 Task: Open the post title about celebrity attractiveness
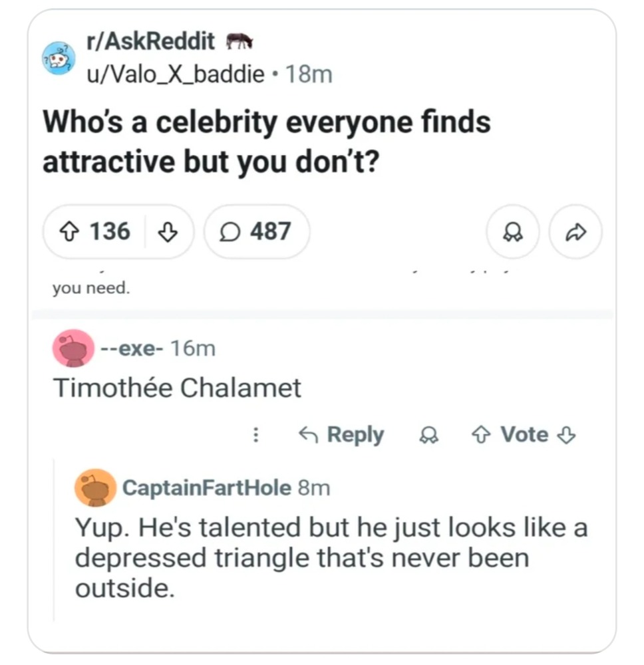click(x=266, y=142)
